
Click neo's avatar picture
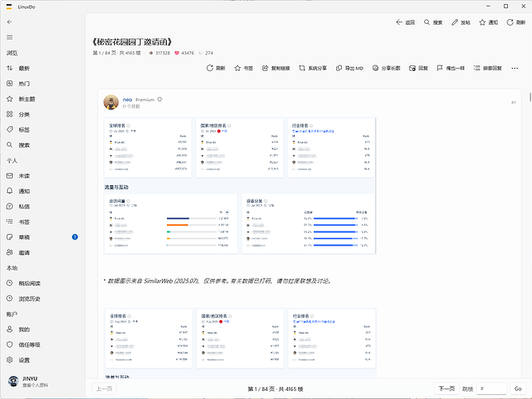111,102
